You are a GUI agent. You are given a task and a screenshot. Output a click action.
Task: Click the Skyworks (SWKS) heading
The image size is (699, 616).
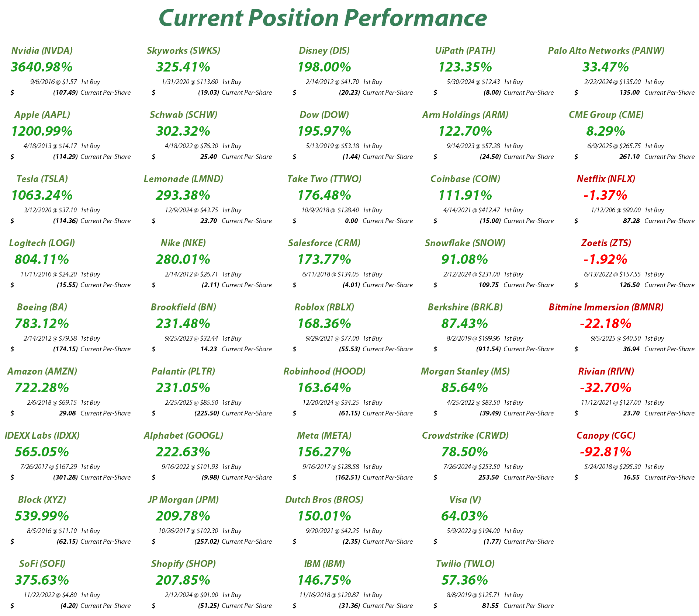(183, 51)
